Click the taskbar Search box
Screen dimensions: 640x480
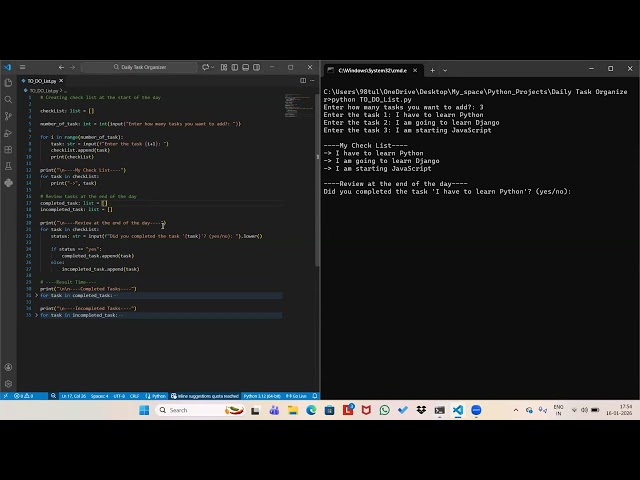[x=201, y=410]
